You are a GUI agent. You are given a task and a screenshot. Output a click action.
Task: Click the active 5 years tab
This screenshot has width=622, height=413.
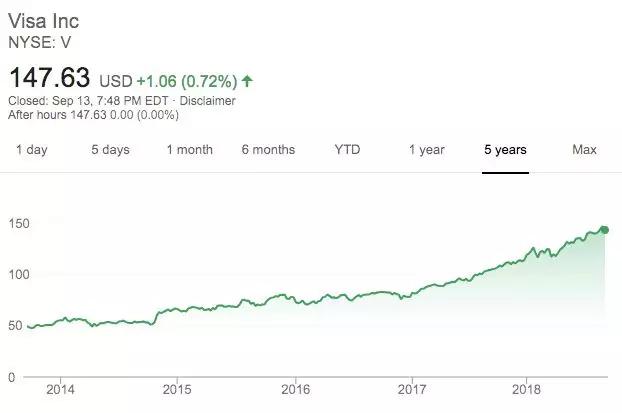tap(505, 150)
